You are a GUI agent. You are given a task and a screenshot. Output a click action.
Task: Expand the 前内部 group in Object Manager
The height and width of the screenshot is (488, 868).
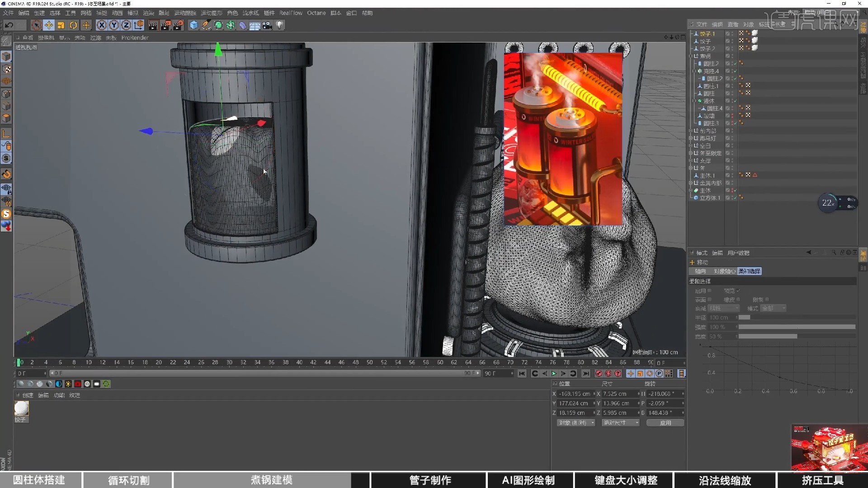[691, 131]
